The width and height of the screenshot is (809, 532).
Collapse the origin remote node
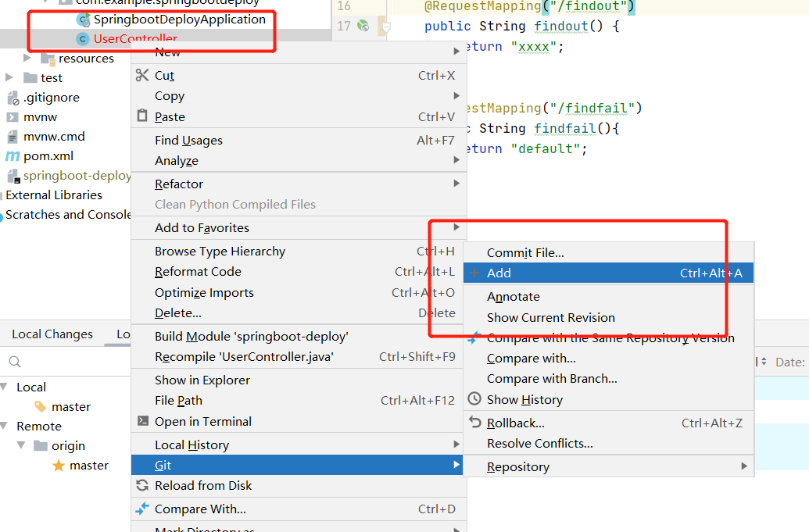coord(21,445)
